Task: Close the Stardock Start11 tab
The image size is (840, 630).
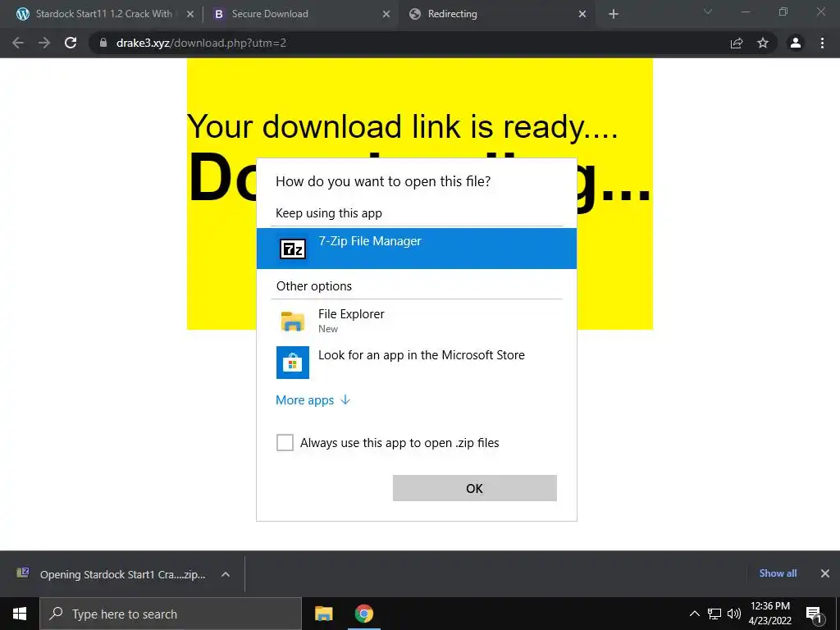Action: (190, 15)
